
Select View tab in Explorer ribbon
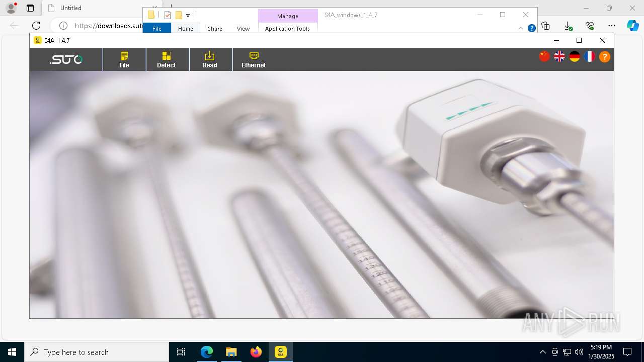243,29
